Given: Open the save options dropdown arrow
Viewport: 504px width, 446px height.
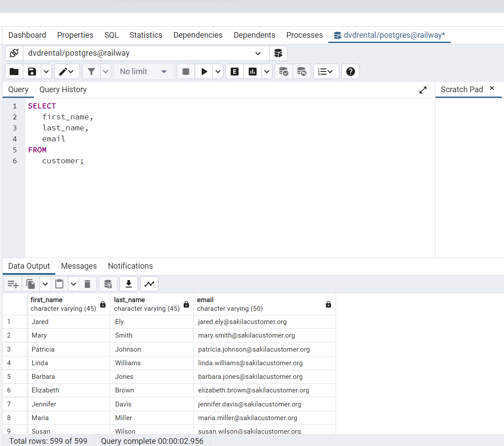Looking at the screenshot, I should tap(46, 71).
